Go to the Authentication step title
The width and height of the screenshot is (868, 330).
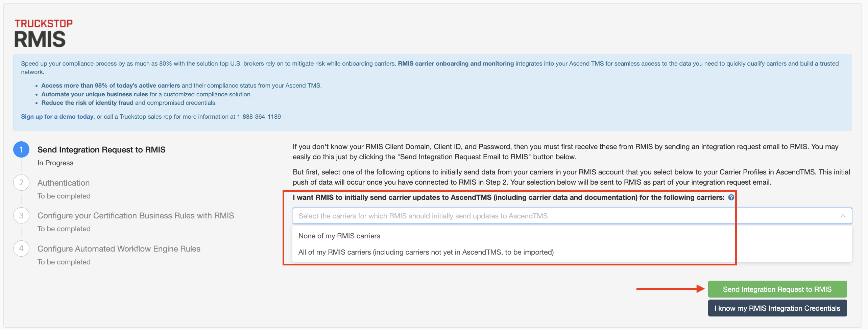coord(64,183)
